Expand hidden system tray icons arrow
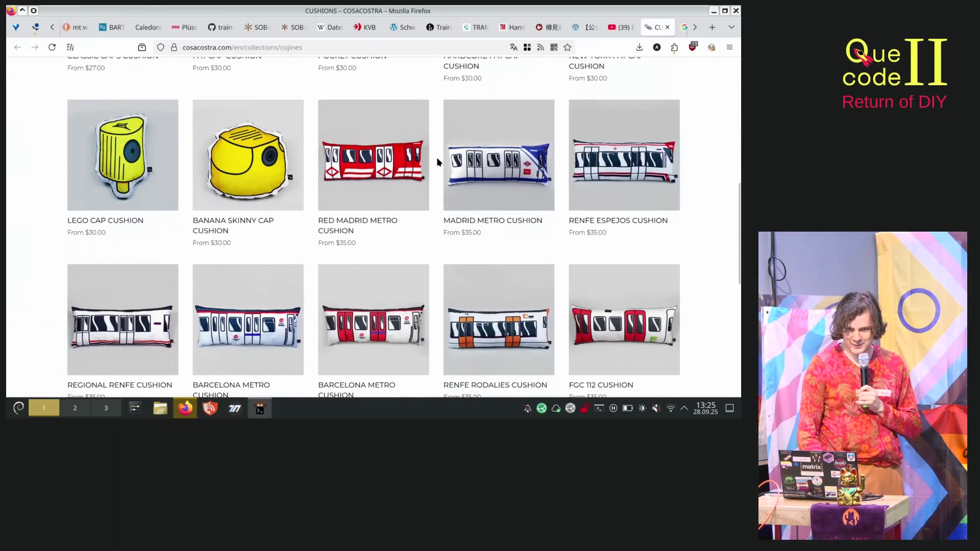Viewport: 980px width, 551px height. point(684,408)
